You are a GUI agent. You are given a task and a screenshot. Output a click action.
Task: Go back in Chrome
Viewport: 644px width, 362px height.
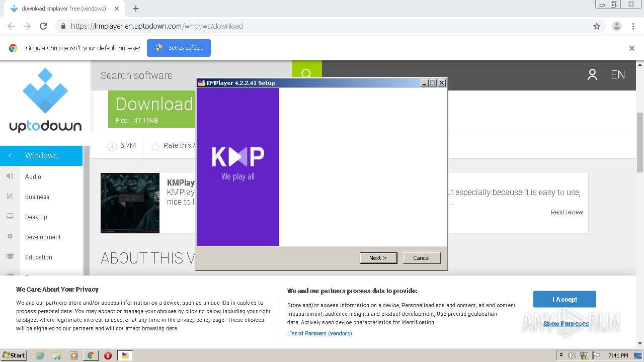(11, 26)
